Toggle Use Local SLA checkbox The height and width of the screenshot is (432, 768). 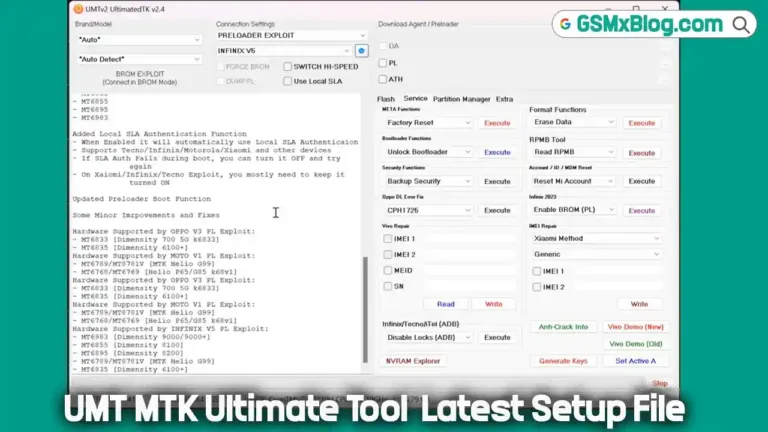click(x=288, y=81)
